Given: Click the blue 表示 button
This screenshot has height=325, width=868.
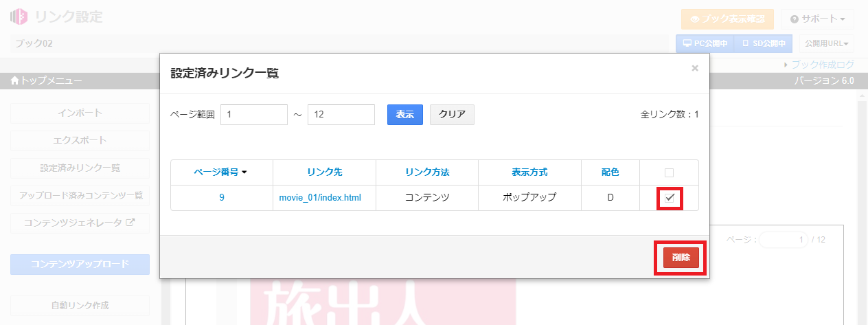Looking at the screenshot, I should click(405, 115).
